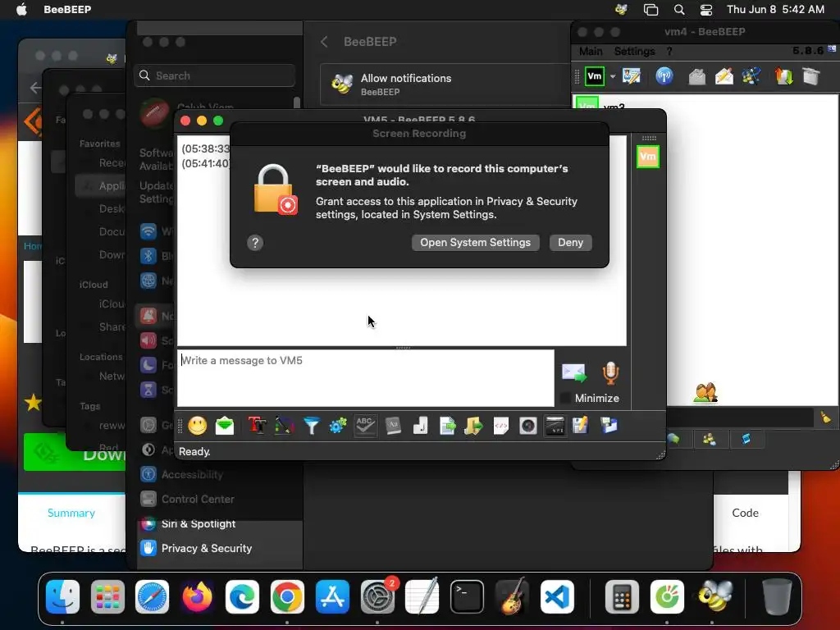Click the broom clear icon in vm4 window
This screenshot has width=840, height=630.
[x=825, y=417]
